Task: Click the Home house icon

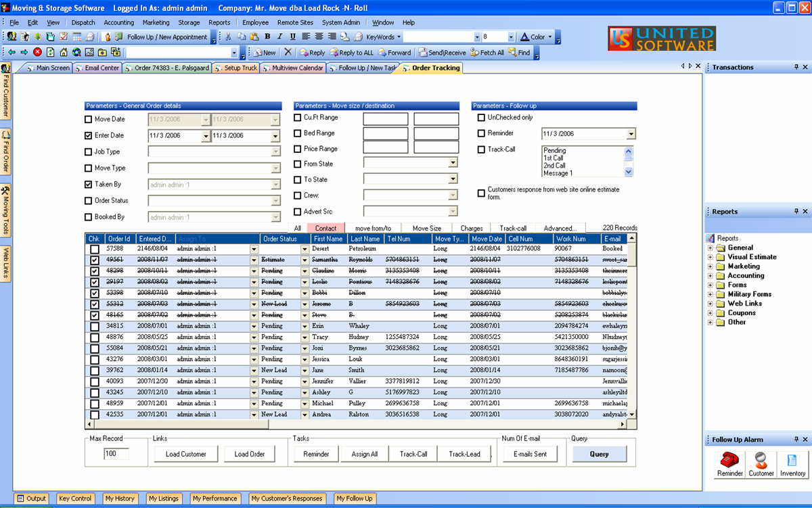Action: point(64,52)
